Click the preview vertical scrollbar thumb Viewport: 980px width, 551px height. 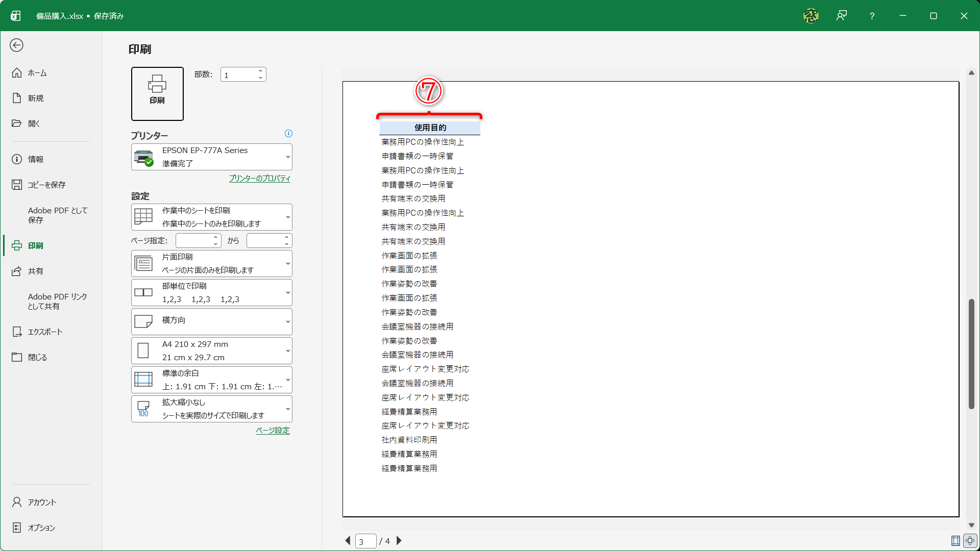click(x=971, y=354)
